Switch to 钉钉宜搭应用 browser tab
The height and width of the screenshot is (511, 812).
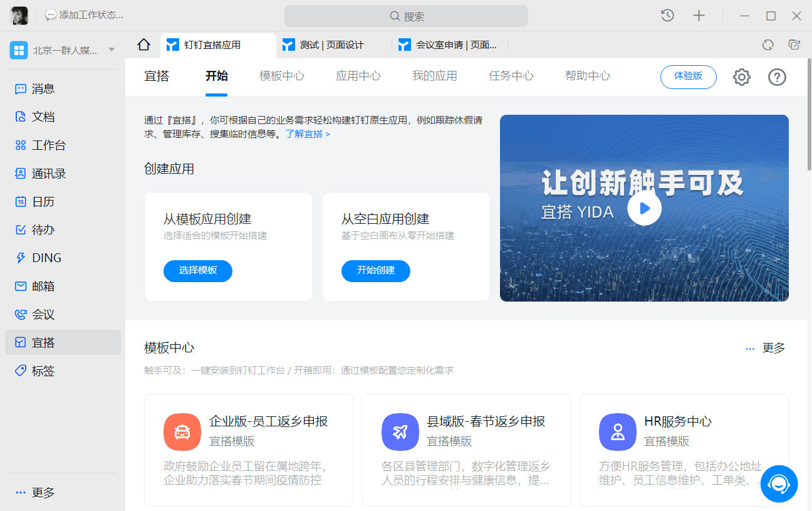[218, 45]
